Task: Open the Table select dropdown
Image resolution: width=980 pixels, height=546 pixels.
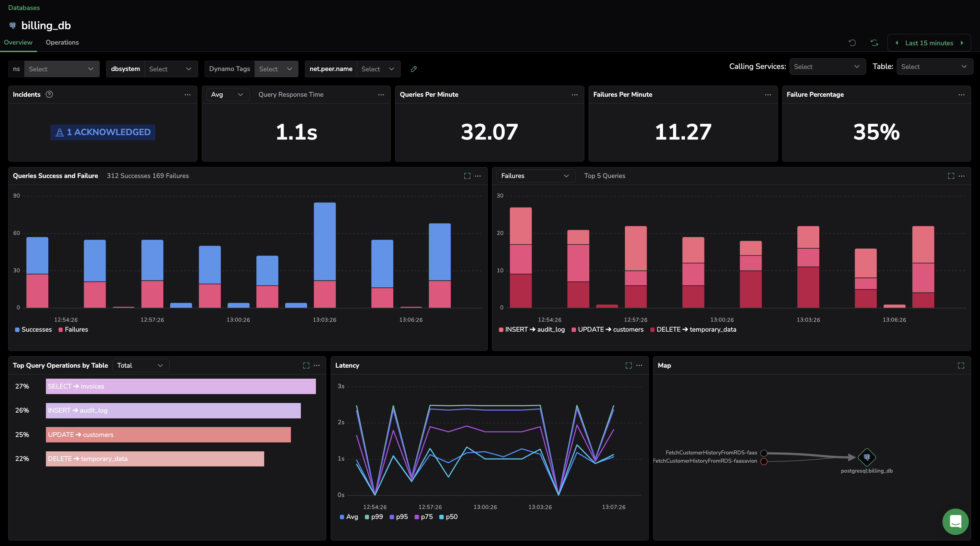Action: (935, 67)
